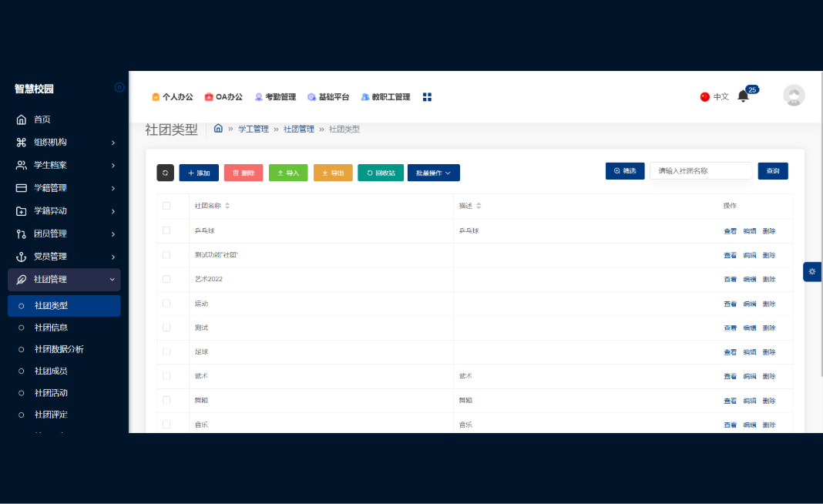
Task: Click the refresh table icon button
Action: pyautogui.click(x=166, y=173)
